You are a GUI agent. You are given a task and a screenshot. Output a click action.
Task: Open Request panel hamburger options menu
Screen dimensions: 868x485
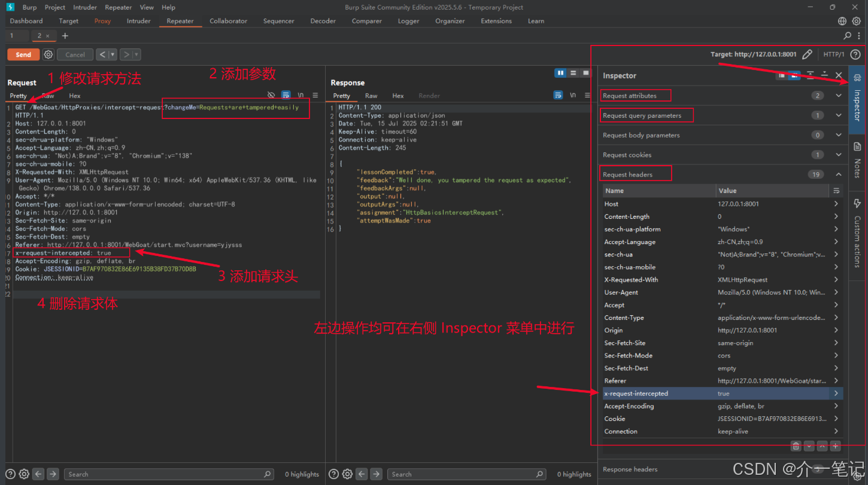coord(315,95)
